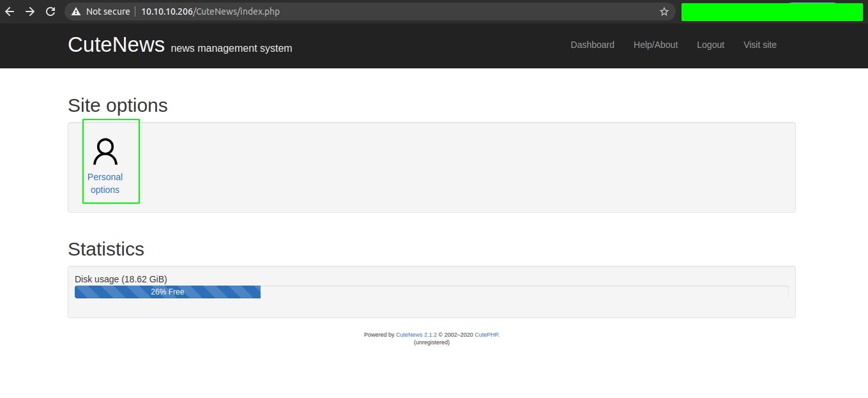Click the Personal options link text
This screenshot has width=868, height=398.
coord(105,183)
